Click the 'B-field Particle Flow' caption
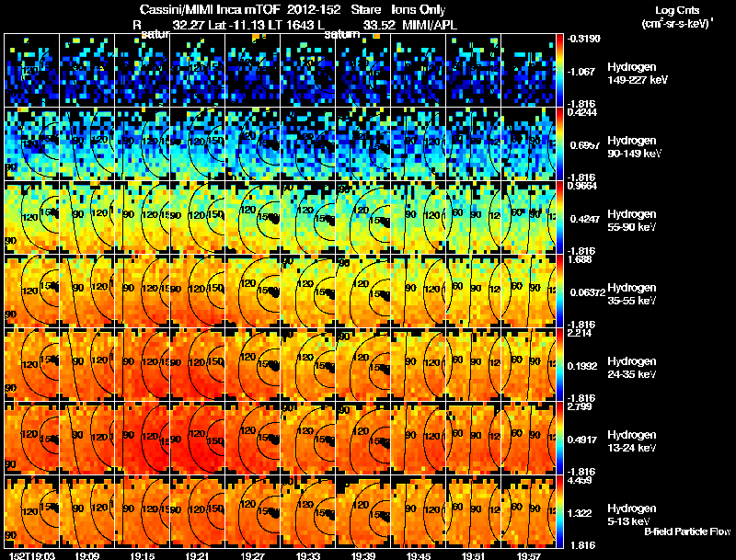Screen dimensions: 736x560 pos(687,531)
